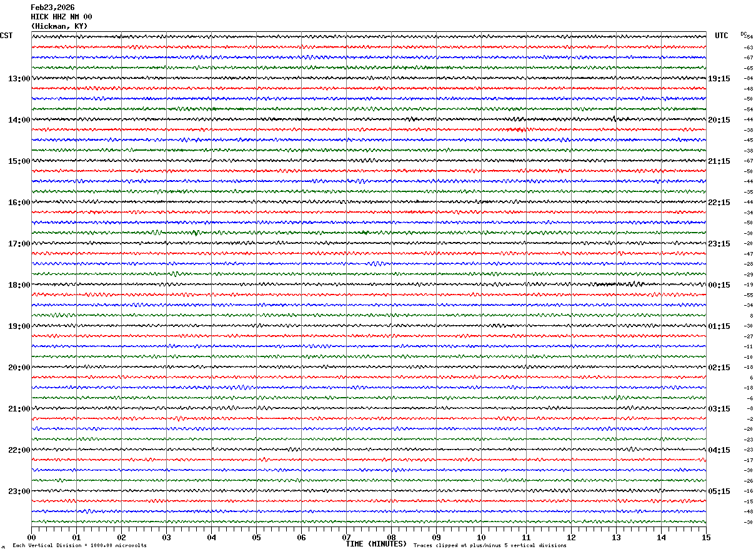Click the DC offset value -35
Image resolution: width=756 pixels, height=554 pixels.
click(x=748, y=192)
